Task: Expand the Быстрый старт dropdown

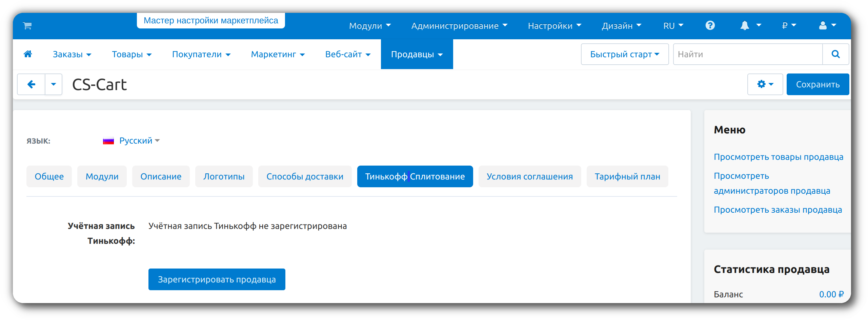Action: (624, 54)
